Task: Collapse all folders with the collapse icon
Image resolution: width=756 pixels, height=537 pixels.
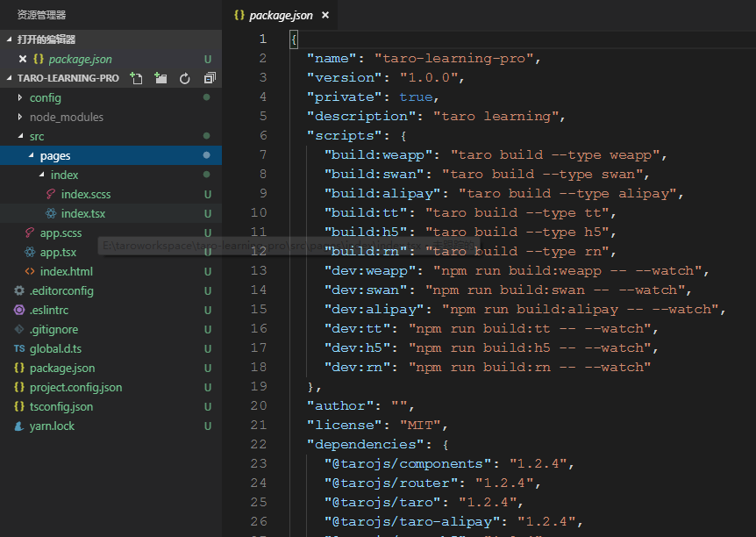Action: 210,78
